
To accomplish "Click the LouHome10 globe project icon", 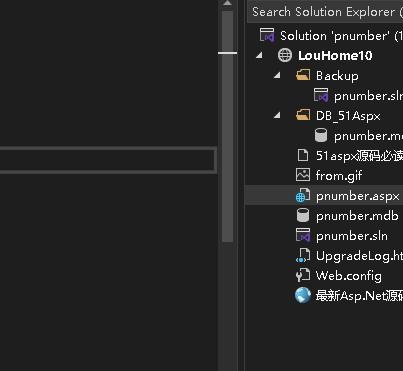I will [285, 55].
